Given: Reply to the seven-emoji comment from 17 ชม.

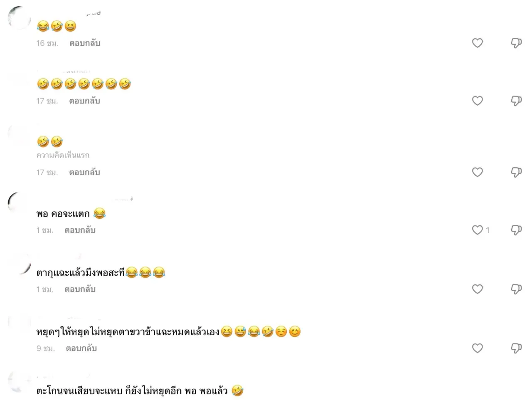Looking at the screenshot, I should 85,101.
